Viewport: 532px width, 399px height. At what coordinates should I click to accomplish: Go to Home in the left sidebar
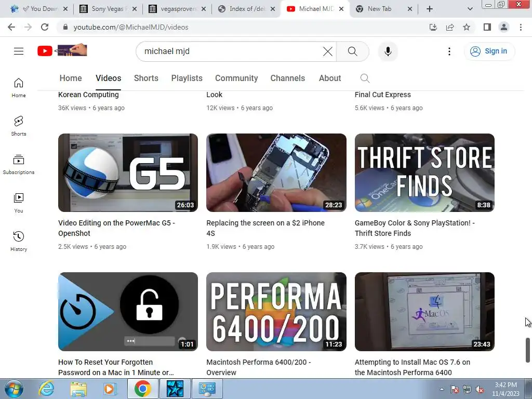click(x=19, y=88)
